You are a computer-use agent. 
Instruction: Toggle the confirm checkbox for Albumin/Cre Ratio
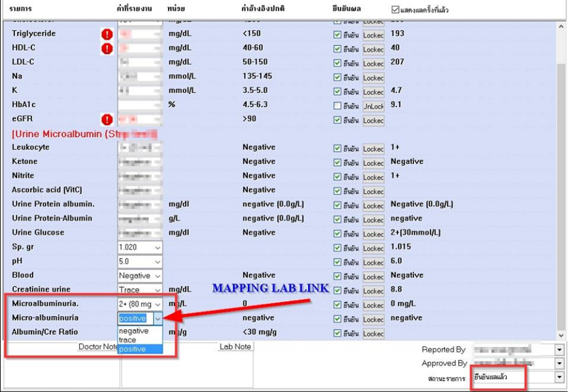pyautogui.click(x=337, y=333)
